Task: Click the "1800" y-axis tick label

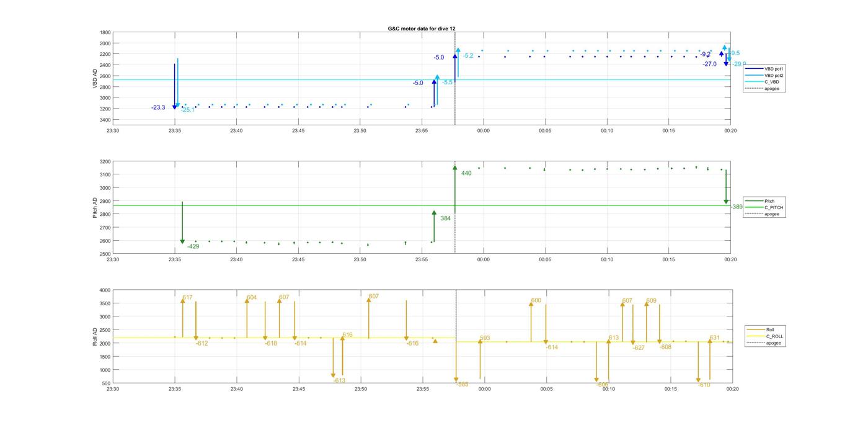Action: [105, 32]
